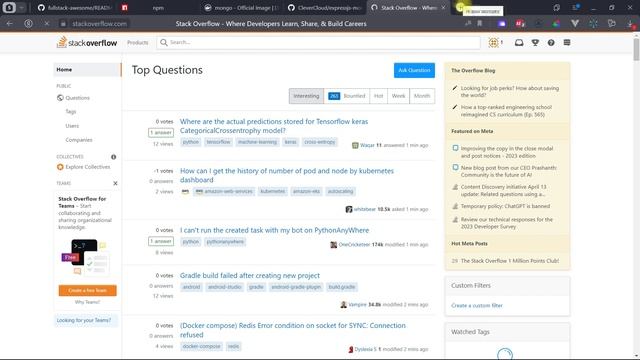
Task: Click Create a custom filter link
Action: pos(477,305)
